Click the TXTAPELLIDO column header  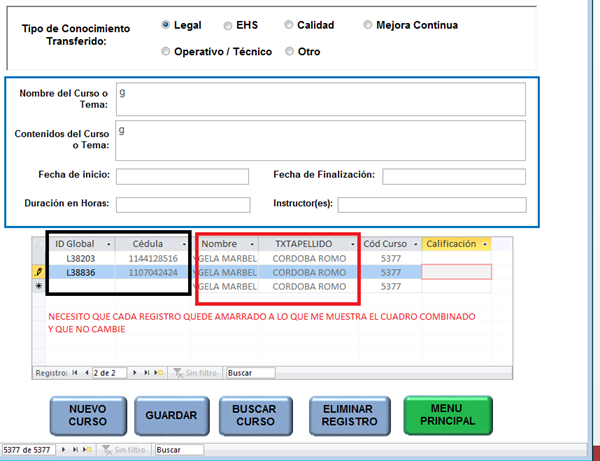click(x=303, y=244)
